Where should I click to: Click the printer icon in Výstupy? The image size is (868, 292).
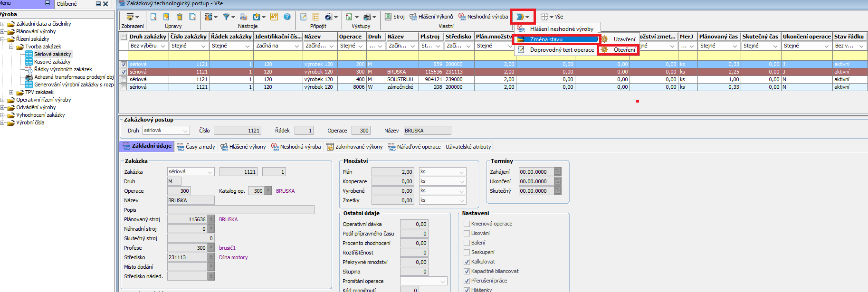click(367, 17)
